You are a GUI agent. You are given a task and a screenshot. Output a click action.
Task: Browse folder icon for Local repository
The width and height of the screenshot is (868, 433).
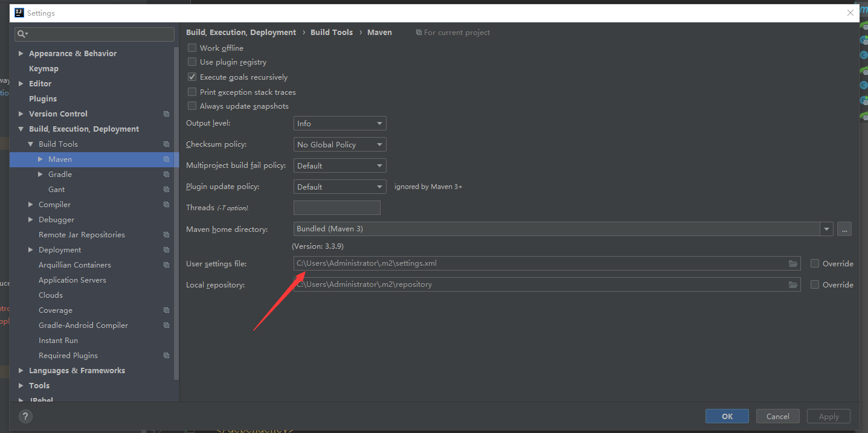tap(793, 284)
